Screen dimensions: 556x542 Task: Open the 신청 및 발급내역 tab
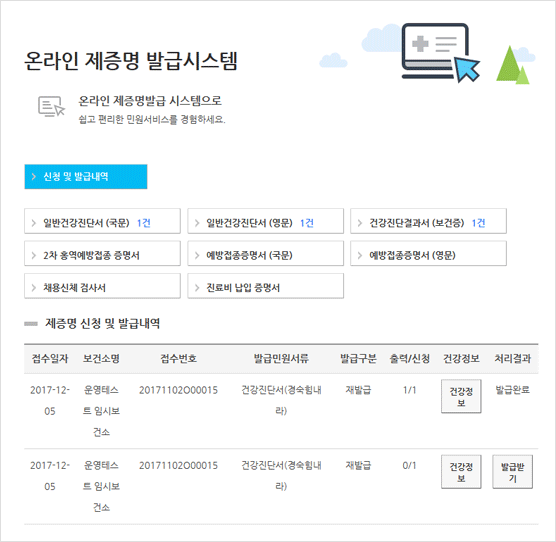coord(86,177)
